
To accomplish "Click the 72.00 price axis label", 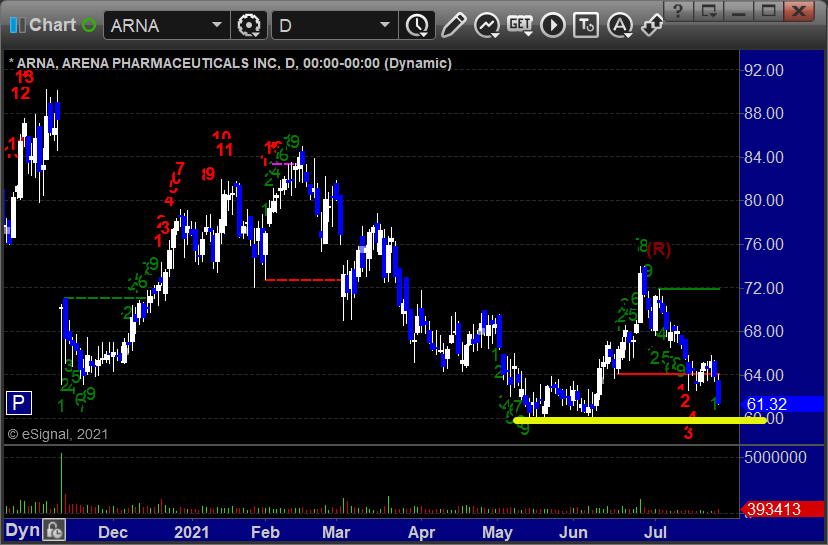I will (764, 288).
